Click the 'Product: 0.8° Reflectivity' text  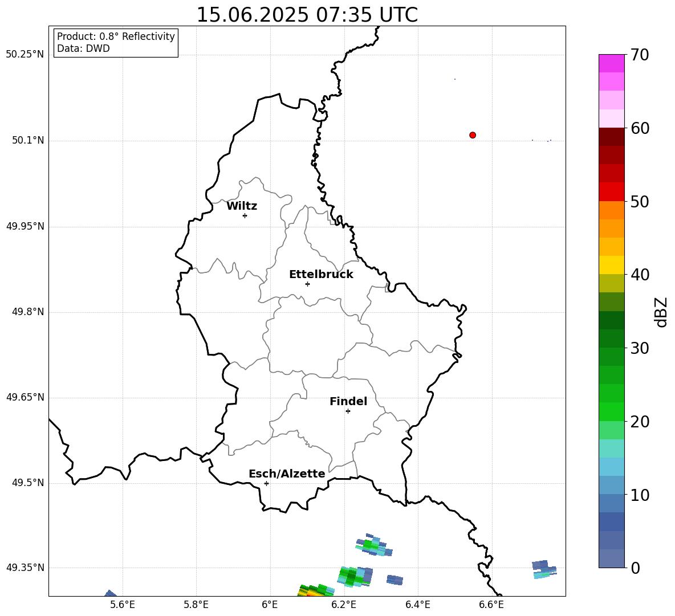116,36
